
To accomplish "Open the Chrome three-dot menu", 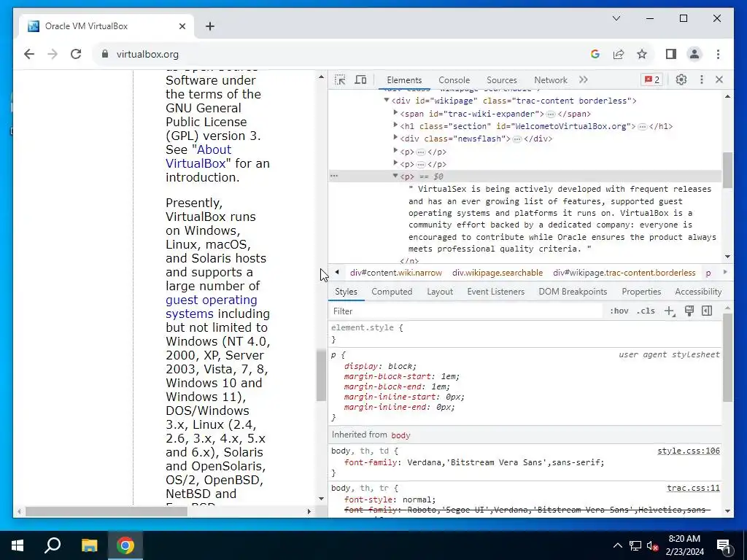I will (x=718, y=54).
